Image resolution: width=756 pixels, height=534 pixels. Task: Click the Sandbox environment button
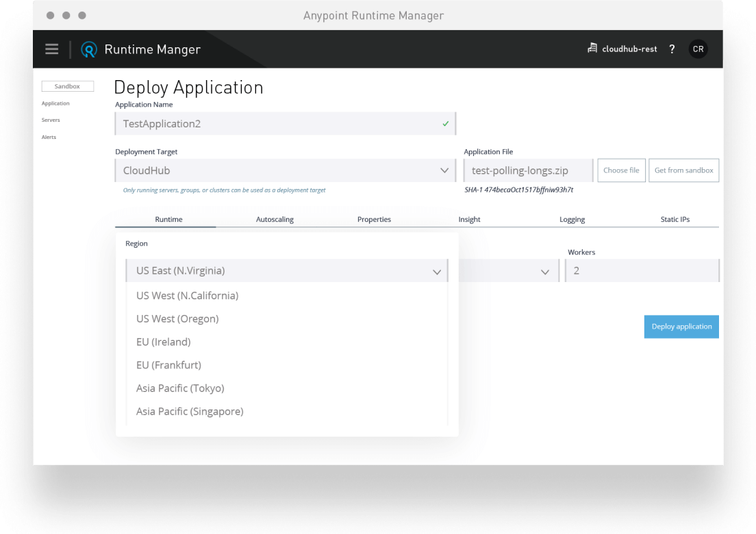coord(68,86)
